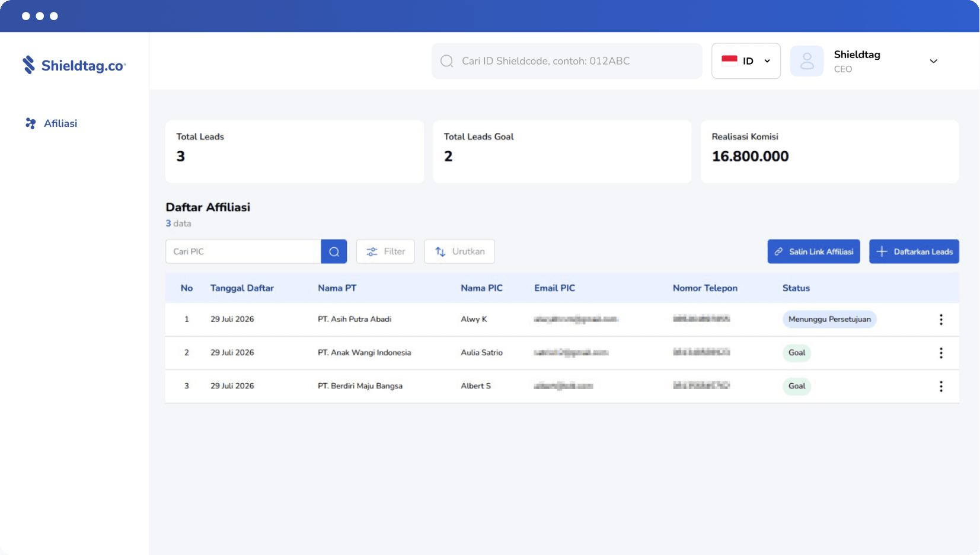Click the PT. Asih Putra Abadi cell
The width and height of the screenshot is (980, 555).
tap(355, 319)
